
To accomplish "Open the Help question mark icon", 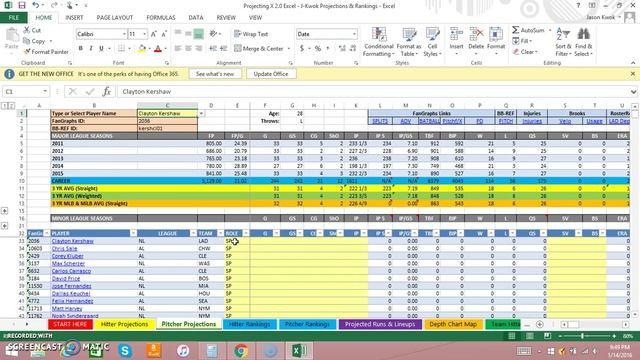I will (578, 6).
